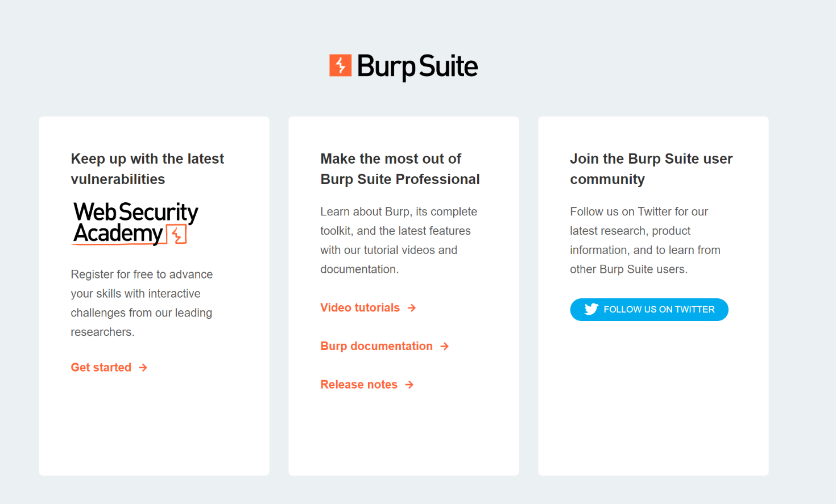Click the Twitter bird icon
Image resolution: width=836 pixels, height=504 pixels.
591,309
